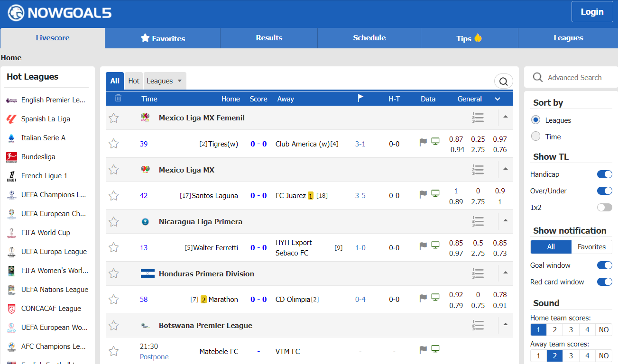The height and width of the screenshot is (364, 618).
Task: Show notifications for All matches
Action: coord(551,247)
